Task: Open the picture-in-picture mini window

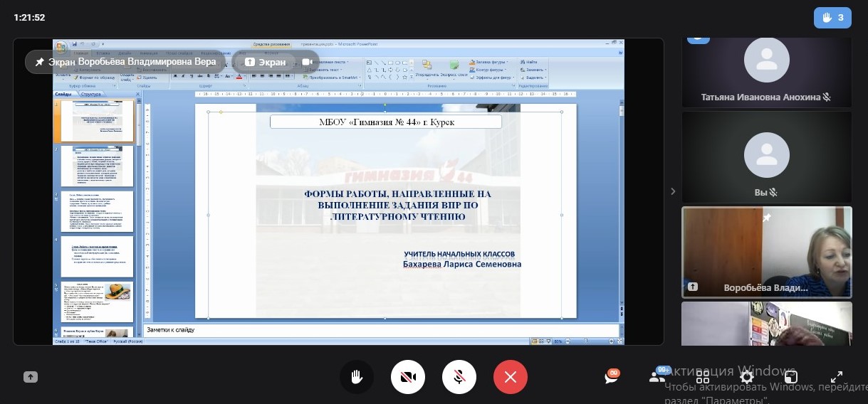Action: tap(791, 377)
